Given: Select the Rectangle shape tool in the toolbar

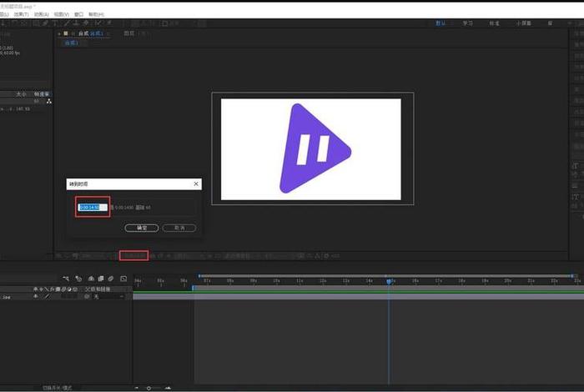Looking at the screenshot, I should pos(36,23).
